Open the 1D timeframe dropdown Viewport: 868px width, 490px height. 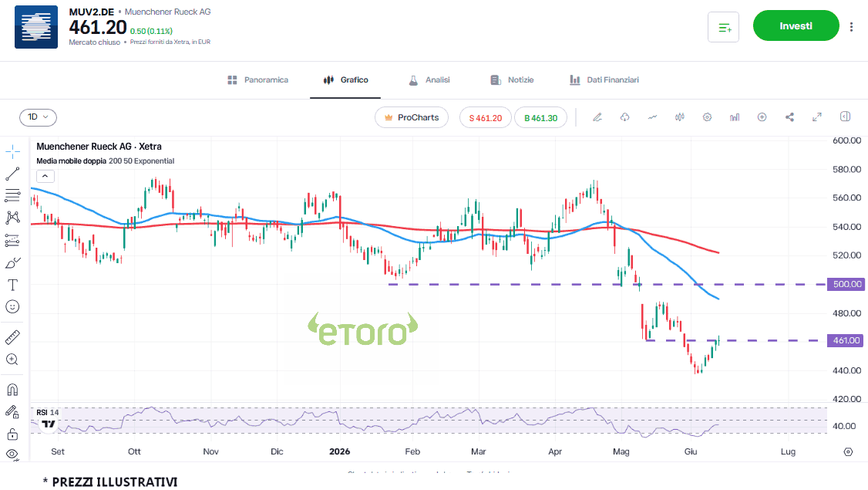(39, 117)
